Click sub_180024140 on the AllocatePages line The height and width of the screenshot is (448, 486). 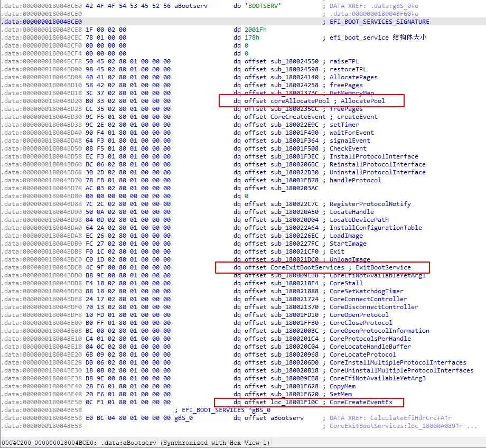click(x=294, y=77)
